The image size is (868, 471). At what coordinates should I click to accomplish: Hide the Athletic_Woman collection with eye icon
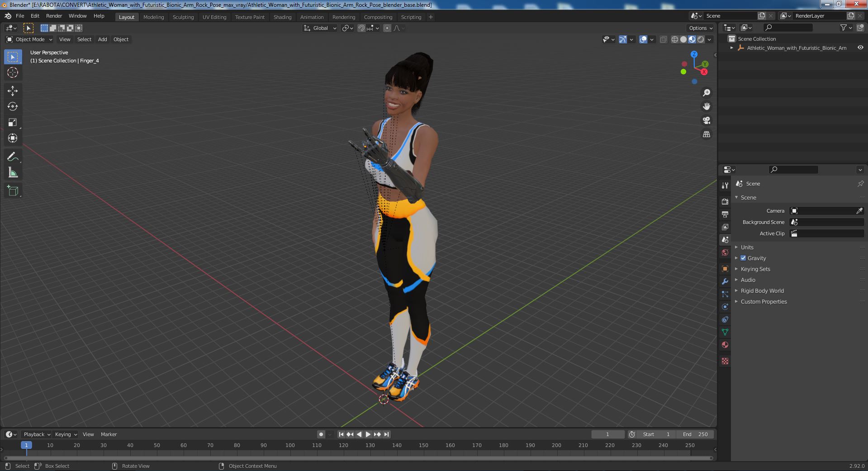860,48
